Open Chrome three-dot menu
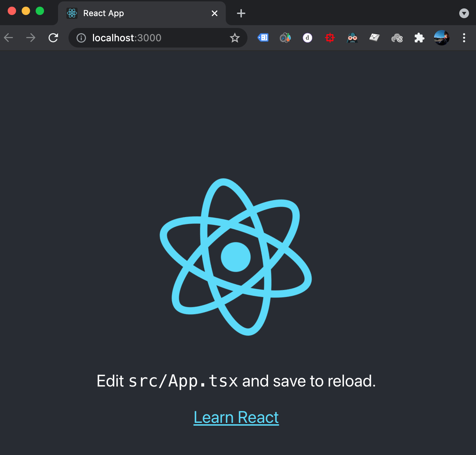Image resolution: width=476 pixels, height=455 pixels. point(464,38)
